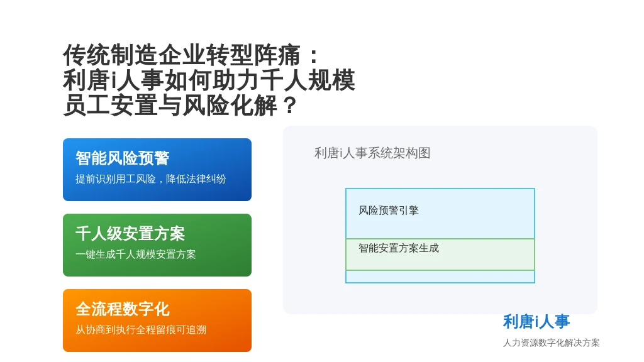Click the 千人级安置方案 heading text
Screen dimensions: 644x362
pos(130,234)
